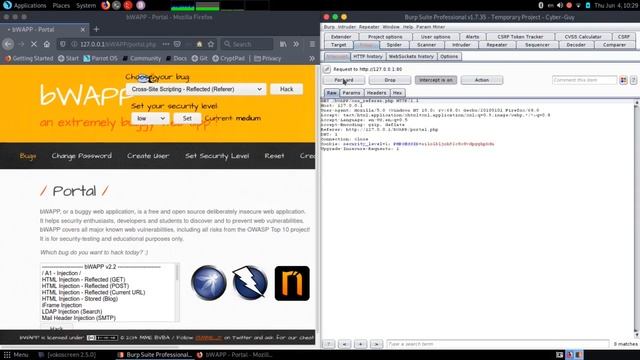Open new tab with plus button
Screen dimensions: 640x360
click(96, 29)
